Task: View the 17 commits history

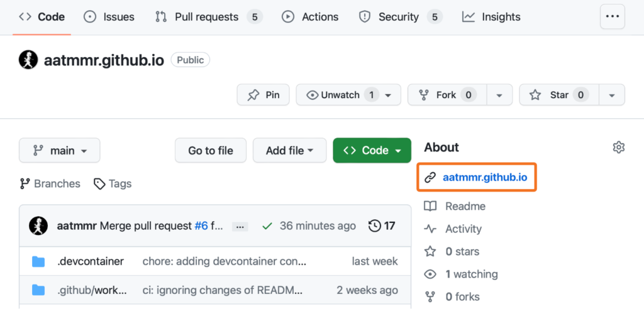Action: pyautogui.click(x=382, y=225)
